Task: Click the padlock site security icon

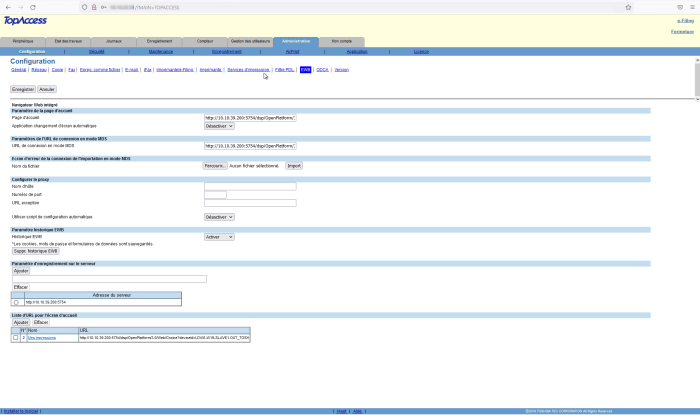Action: coord(94,6)
